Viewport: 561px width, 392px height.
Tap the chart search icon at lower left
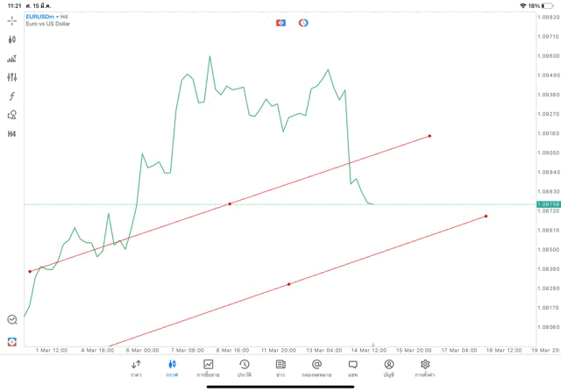(11, 320)
